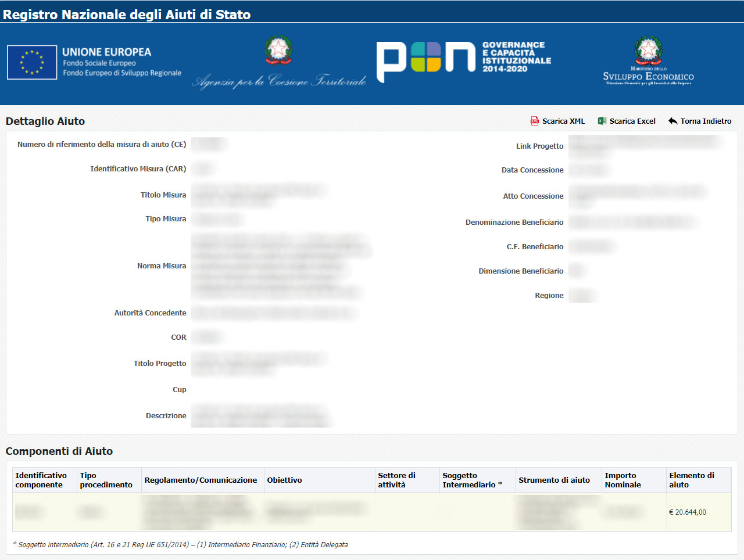Click the Obiettivo column header
This screenshot has width=744, height=560.
point(284,480)
